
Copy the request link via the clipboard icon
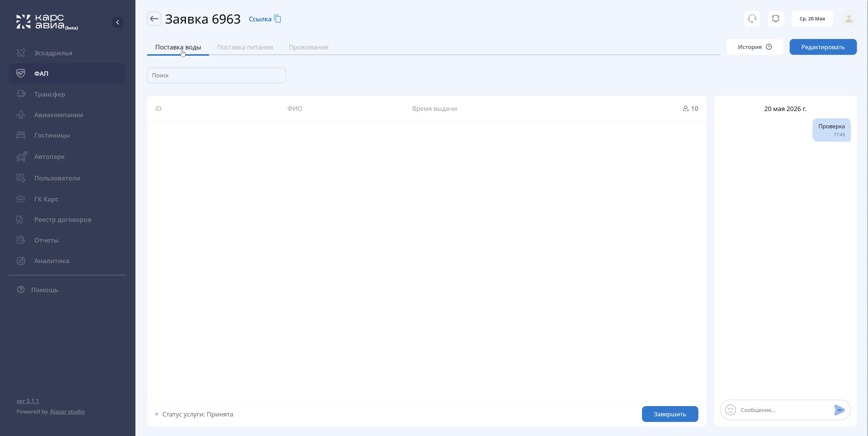pyautogui.click(x=278, y=19)
